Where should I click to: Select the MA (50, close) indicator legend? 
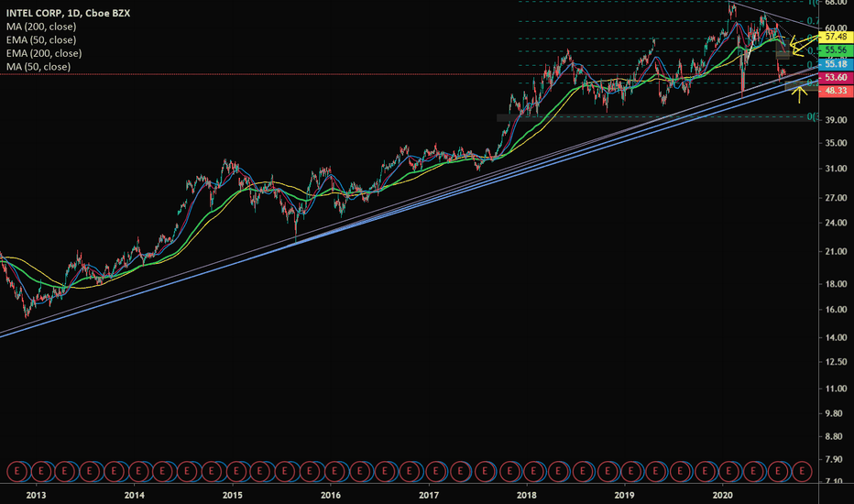38,67
